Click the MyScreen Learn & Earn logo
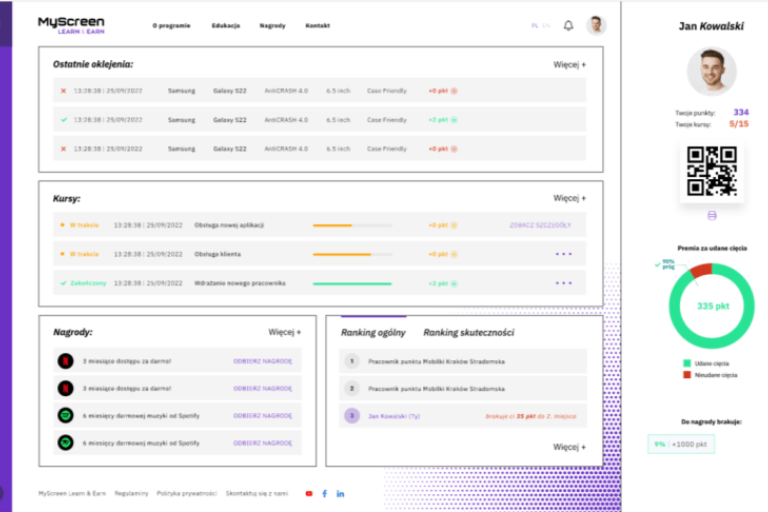This screenshot has height=512, width=768. click(x=71, y=25)
